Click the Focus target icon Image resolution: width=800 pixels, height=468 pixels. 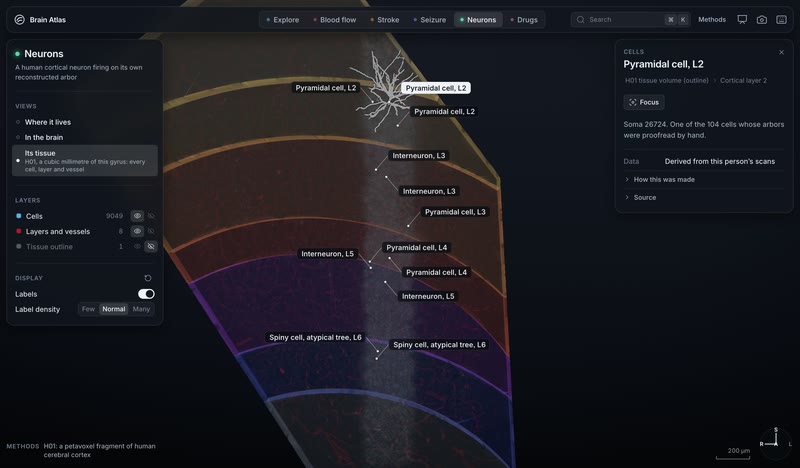pyautogui.click(x=633, y=102)
